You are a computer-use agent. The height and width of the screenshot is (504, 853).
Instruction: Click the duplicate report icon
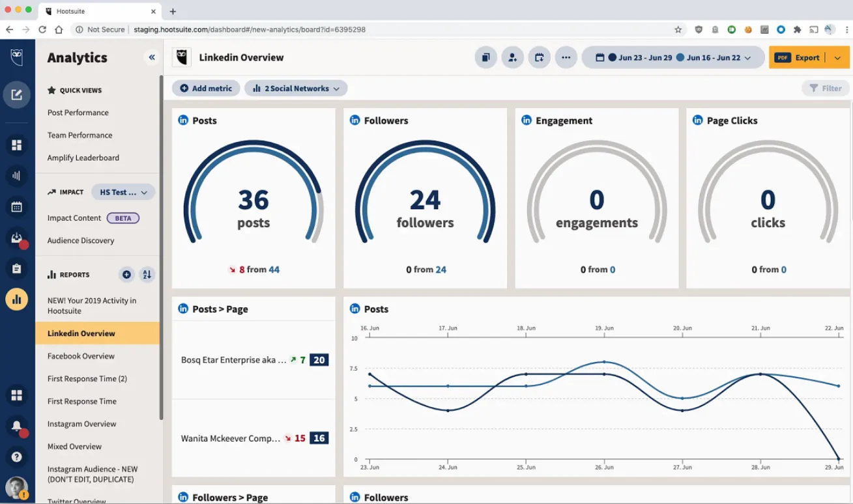point(485,57)
